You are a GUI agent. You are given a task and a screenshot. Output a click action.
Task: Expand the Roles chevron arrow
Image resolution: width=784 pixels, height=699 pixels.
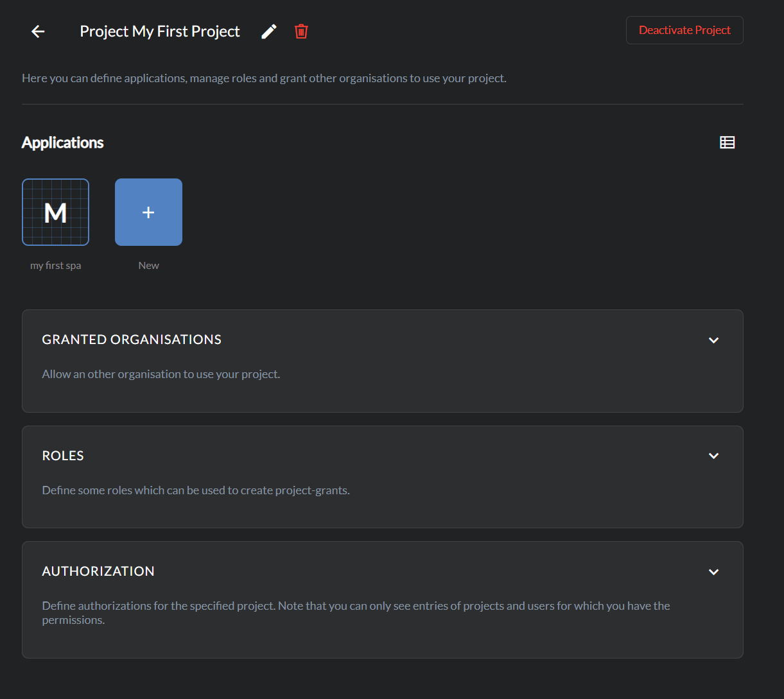tap(713, 456)
